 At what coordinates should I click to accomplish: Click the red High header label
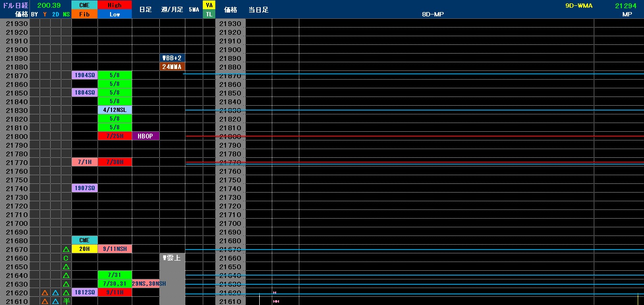115,5
